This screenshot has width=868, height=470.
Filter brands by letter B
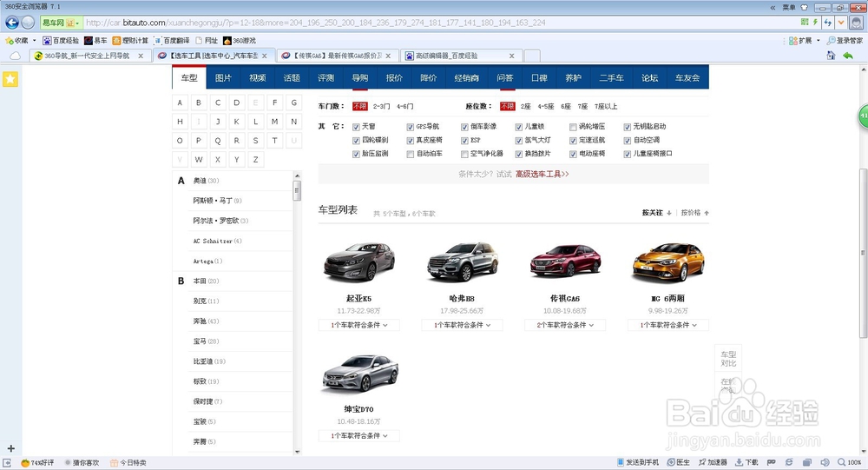[199, 103]
